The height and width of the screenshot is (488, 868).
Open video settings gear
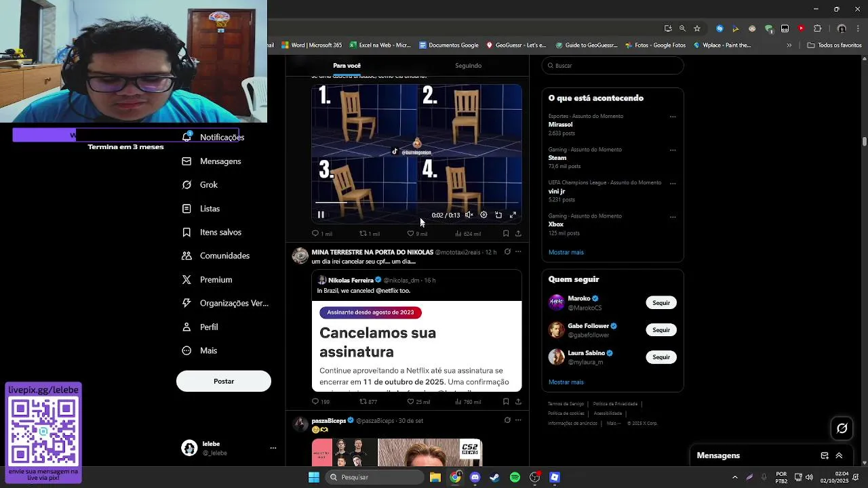point(484,215)
